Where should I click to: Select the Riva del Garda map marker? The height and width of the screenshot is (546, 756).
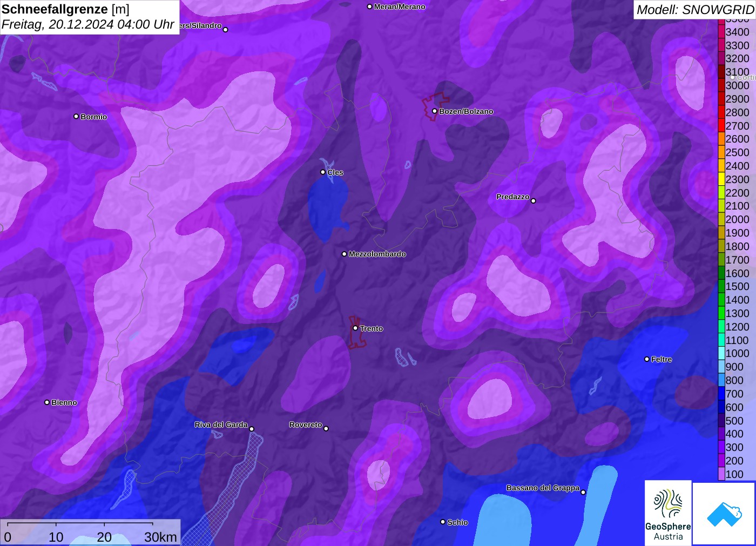click(x=252, y=429)
